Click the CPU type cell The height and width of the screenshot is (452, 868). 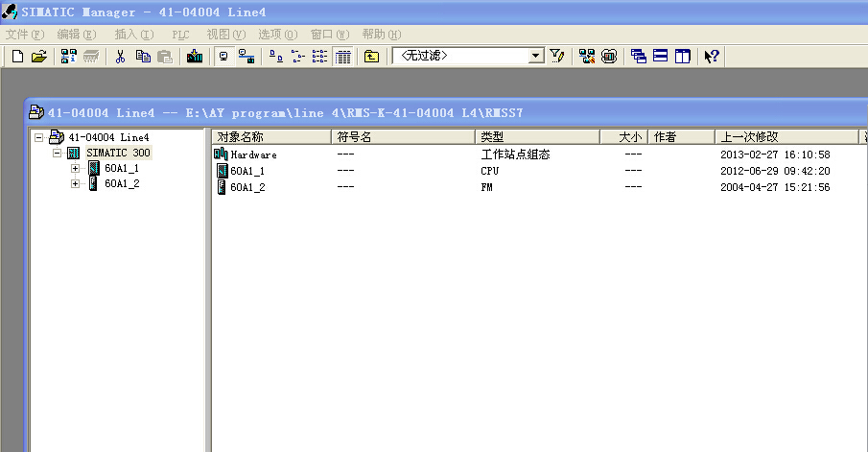pyautogui.click(x=490, y=171)
